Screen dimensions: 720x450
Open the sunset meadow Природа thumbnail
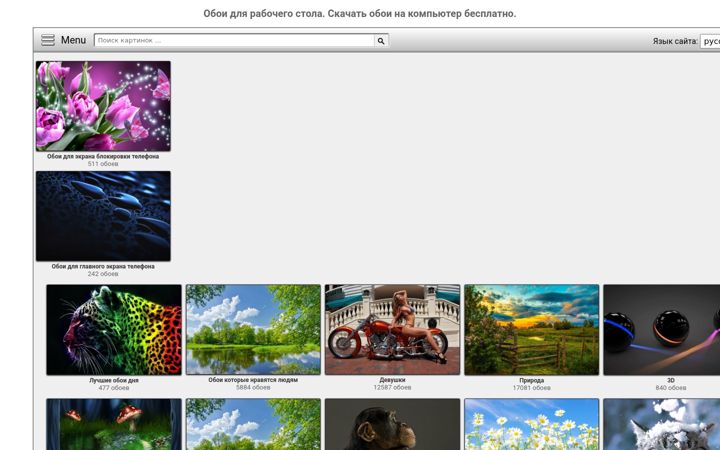point(532,330)
